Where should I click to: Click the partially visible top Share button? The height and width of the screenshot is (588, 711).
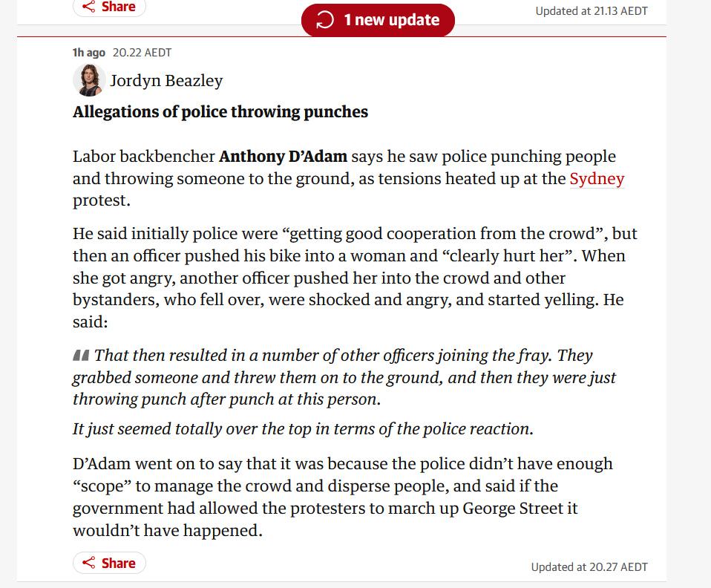pyautogui.click(x=109, y=7)
